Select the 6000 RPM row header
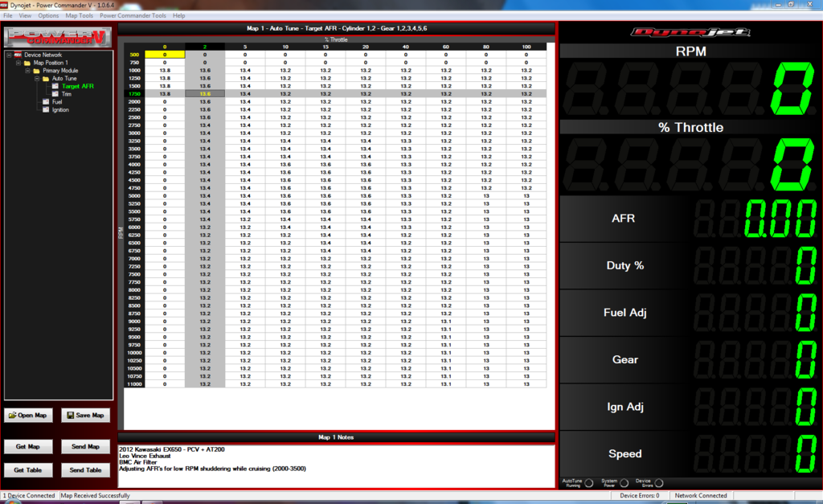Screen dimensions: 823x504 pyautogui.click(x=134, y=227)
